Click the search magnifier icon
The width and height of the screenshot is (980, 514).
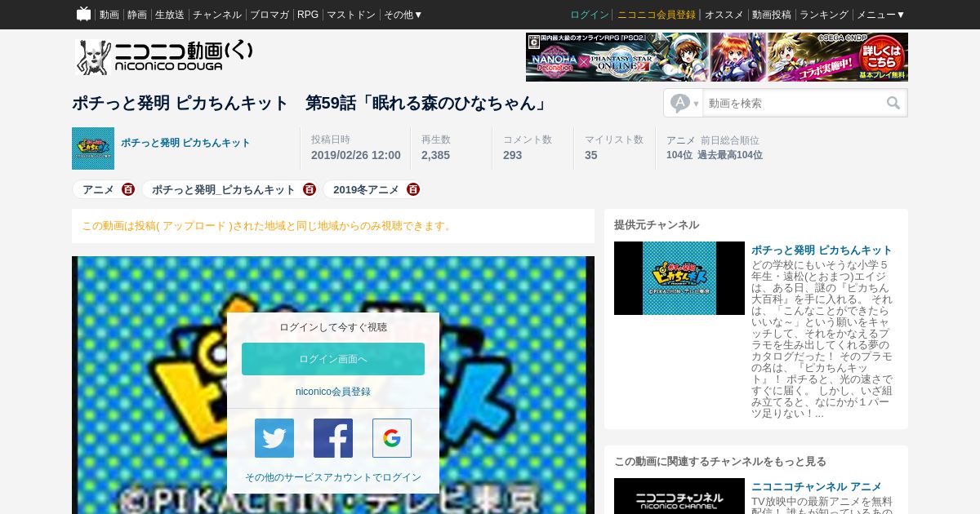[893, 103]
